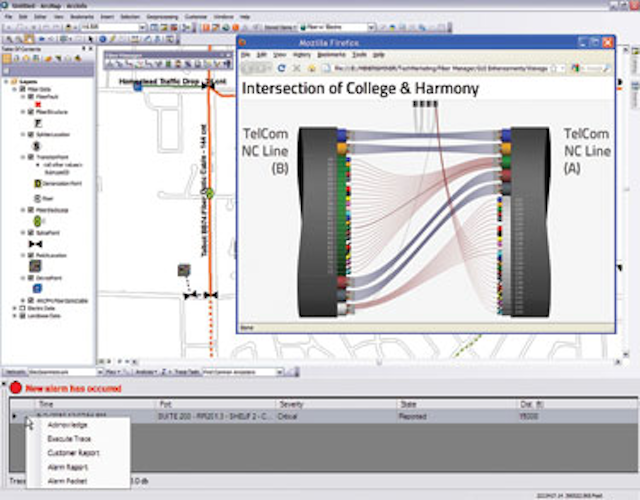Activate the highlighted Pan tool

29,39
